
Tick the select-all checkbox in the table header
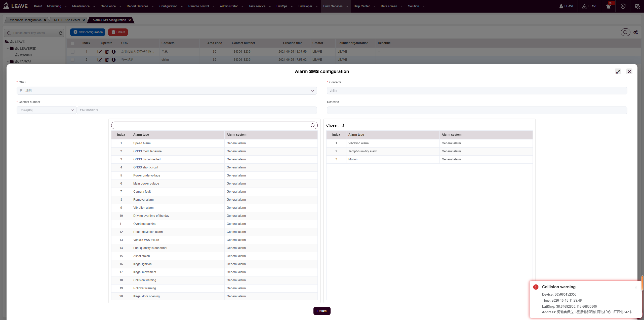click(x=73, y=43)
